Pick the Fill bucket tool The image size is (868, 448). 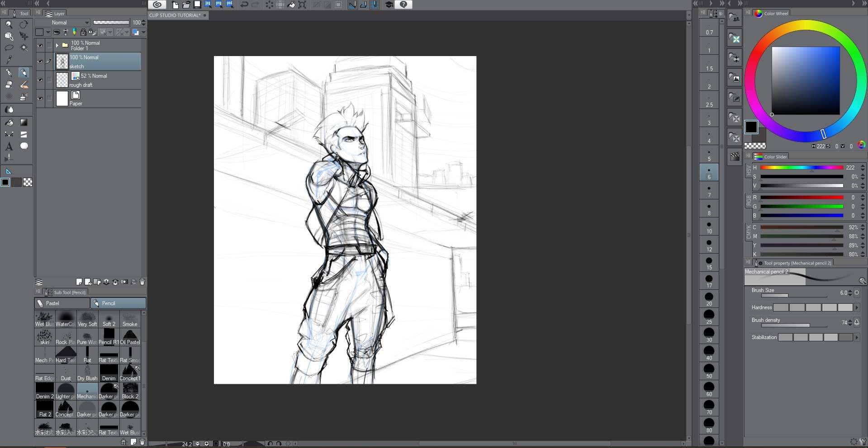pos(9,122)
